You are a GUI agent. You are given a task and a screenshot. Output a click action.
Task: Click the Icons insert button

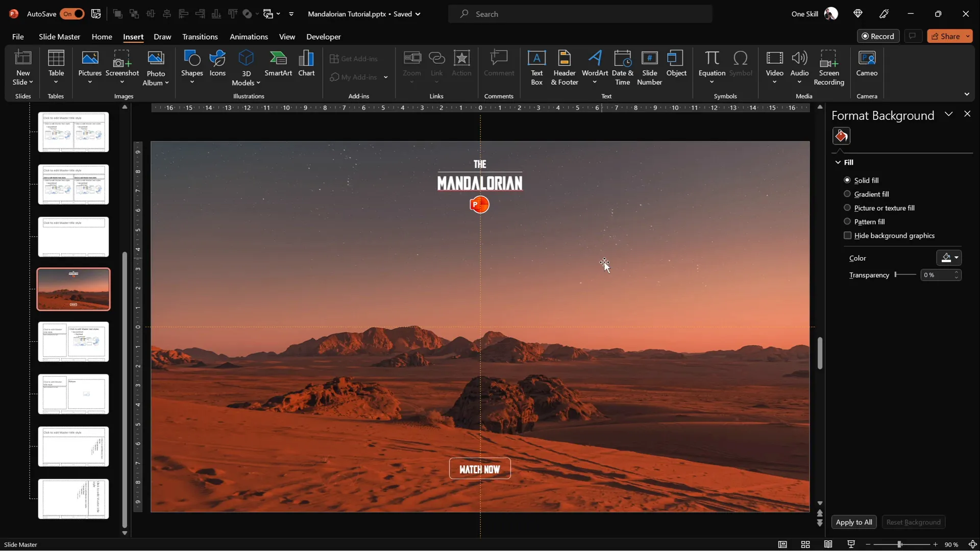tap(217, 63)
